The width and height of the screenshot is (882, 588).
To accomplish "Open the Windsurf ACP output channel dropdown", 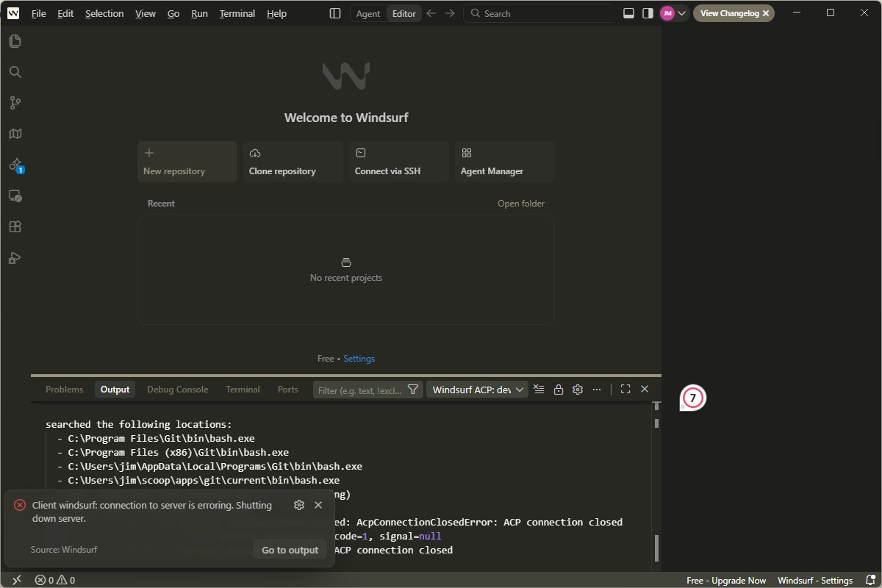I will pyautogui.click(x=477, y=390).
